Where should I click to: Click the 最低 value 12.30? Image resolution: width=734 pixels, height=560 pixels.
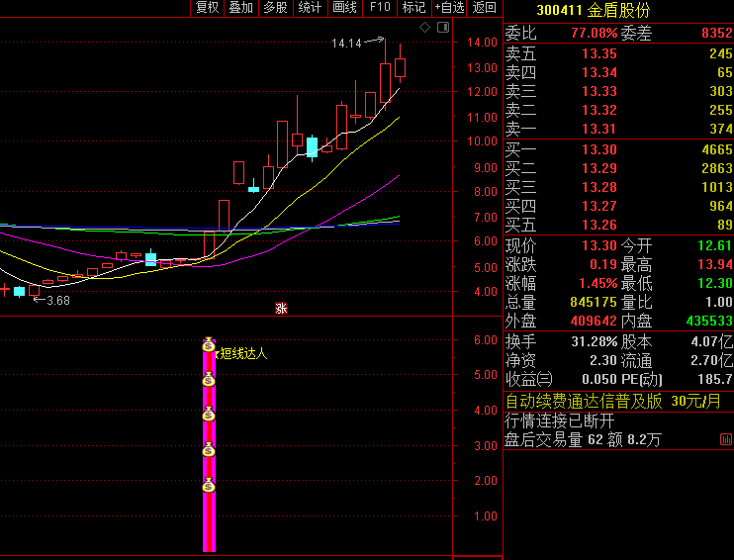[715, 283]
